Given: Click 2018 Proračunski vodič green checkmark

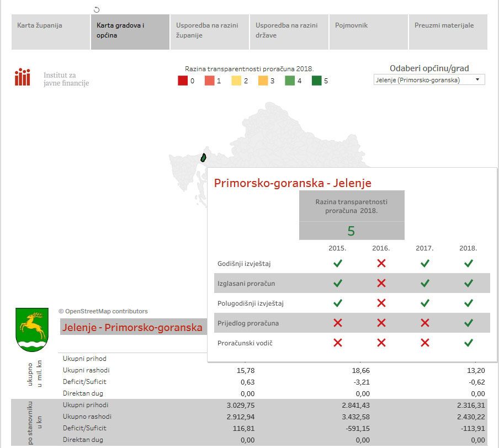Looking at the screenshot, I should [x=468, y=343].
